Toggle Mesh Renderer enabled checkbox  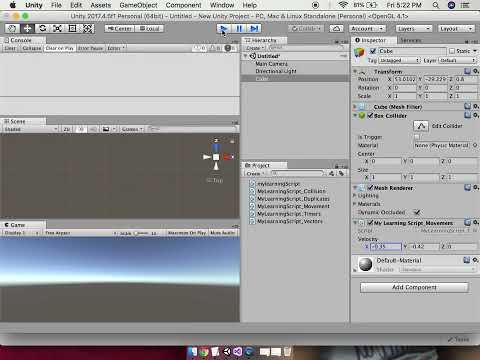370,188
